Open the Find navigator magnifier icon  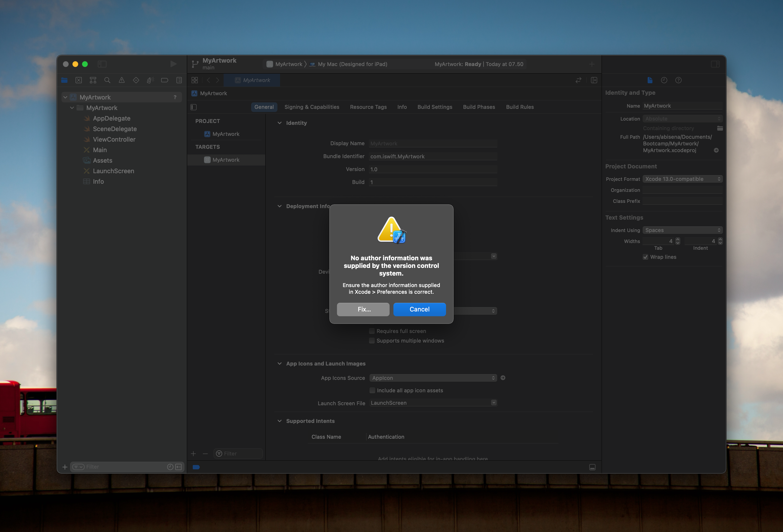107,80
